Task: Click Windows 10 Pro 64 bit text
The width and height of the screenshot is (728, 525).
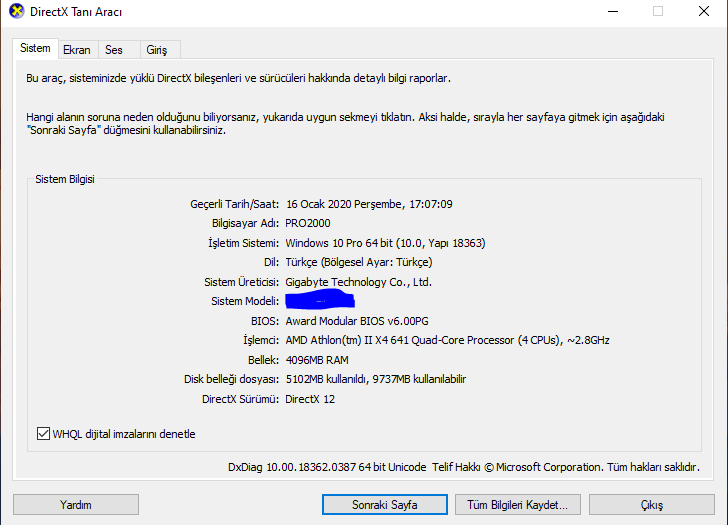Action: 339,243
